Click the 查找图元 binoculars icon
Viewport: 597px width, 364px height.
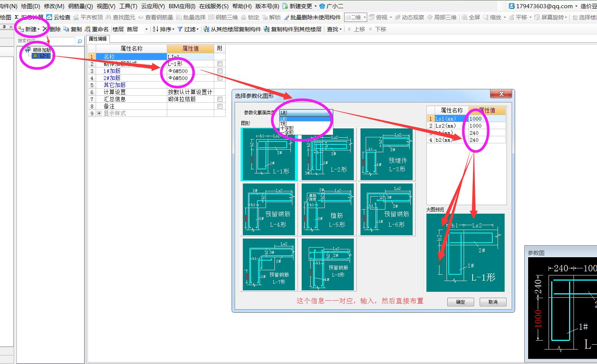tap(108, 17)
